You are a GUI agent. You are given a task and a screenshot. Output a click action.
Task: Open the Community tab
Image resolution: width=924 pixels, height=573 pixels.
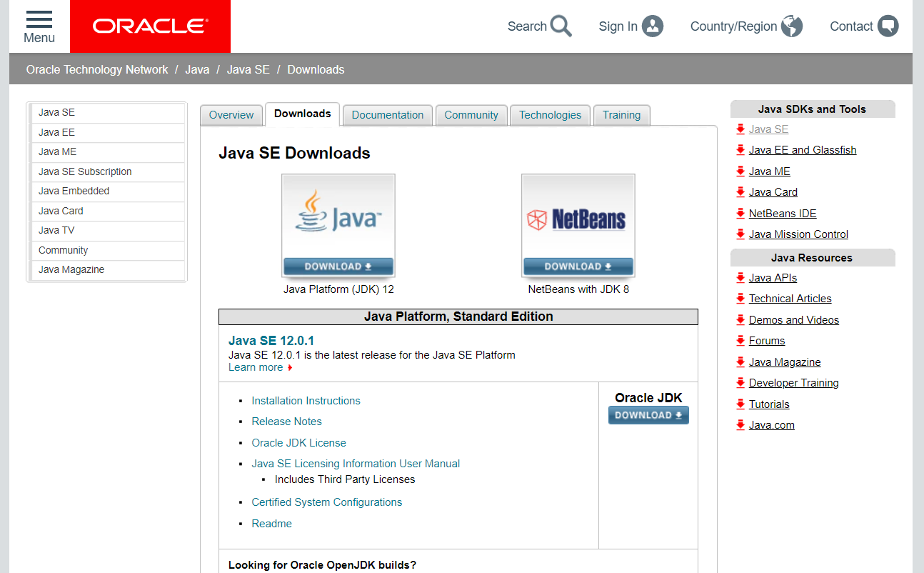tap(471, 115)
